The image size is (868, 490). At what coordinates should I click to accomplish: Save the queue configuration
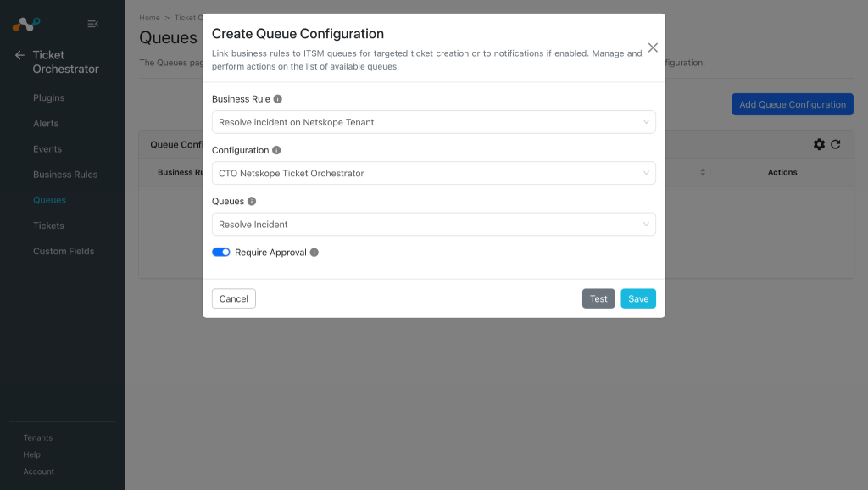pyautogui.click(x=638, y=298)
